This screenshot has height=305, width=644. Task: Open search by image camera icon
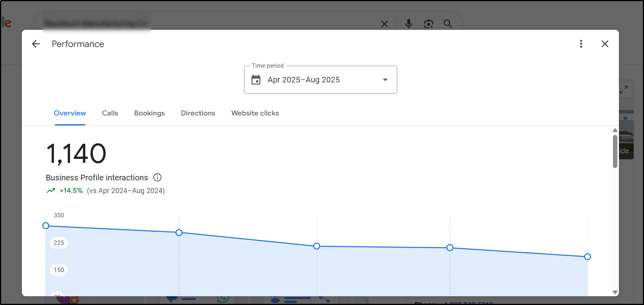pos(429,24)
